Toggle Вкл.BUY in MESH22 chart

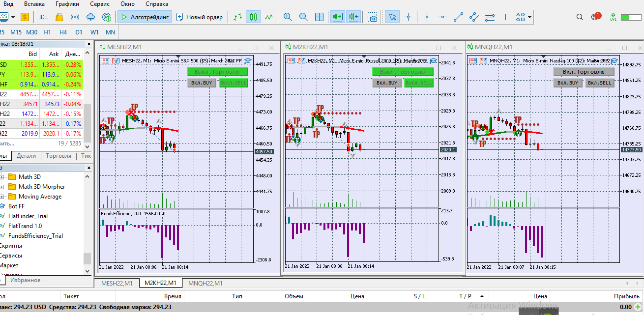(202, 83)
